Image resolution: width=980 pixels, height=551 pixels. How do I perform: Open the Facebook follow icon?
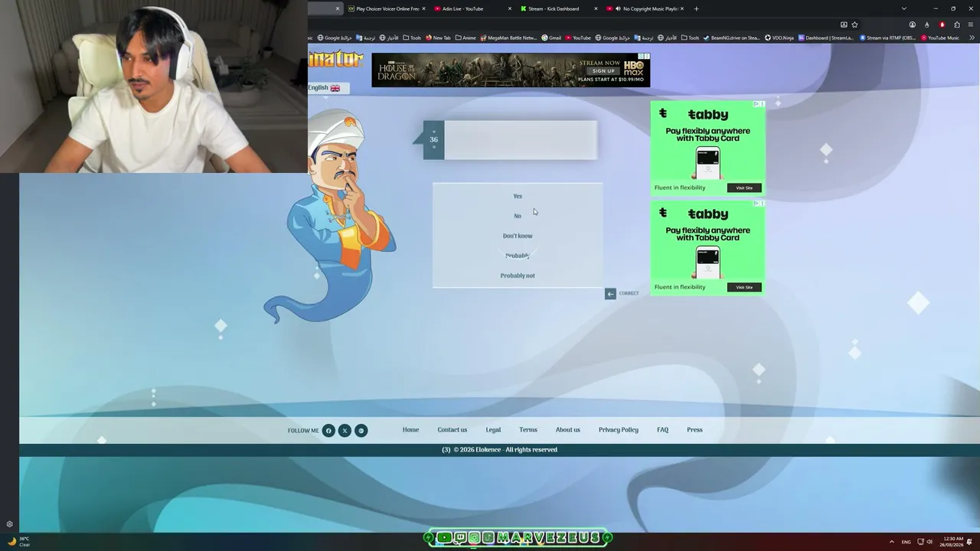coord(328,430)
